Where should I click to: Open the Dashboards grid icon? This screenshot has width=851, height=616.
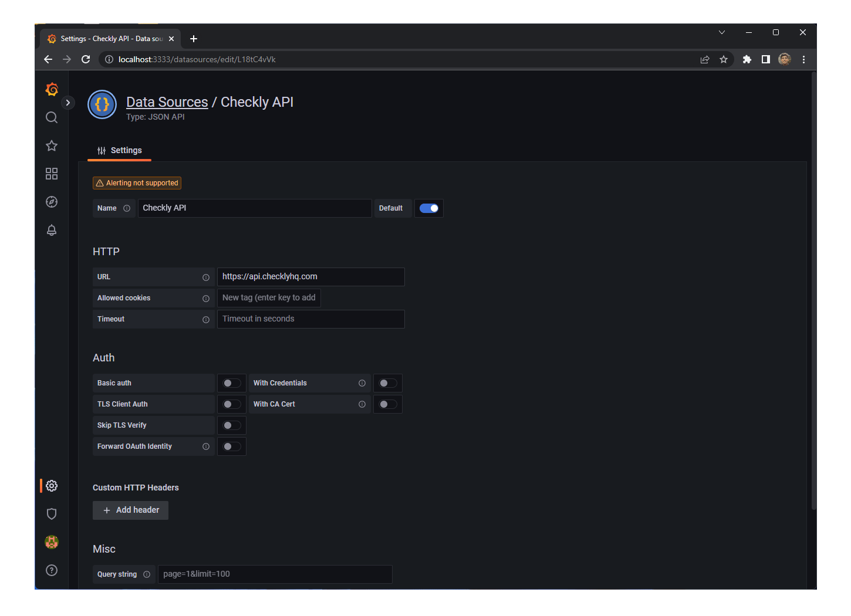[x=52, y=174]
